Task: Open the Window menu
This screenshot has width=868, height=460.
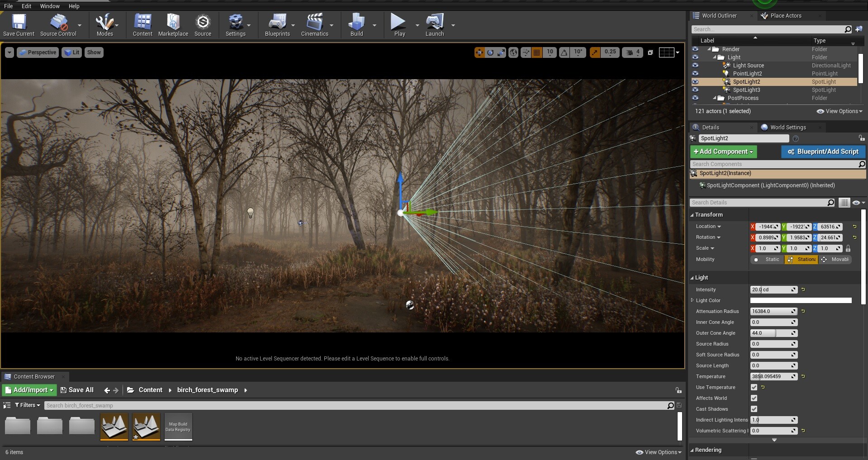Action: coord(50,6)
